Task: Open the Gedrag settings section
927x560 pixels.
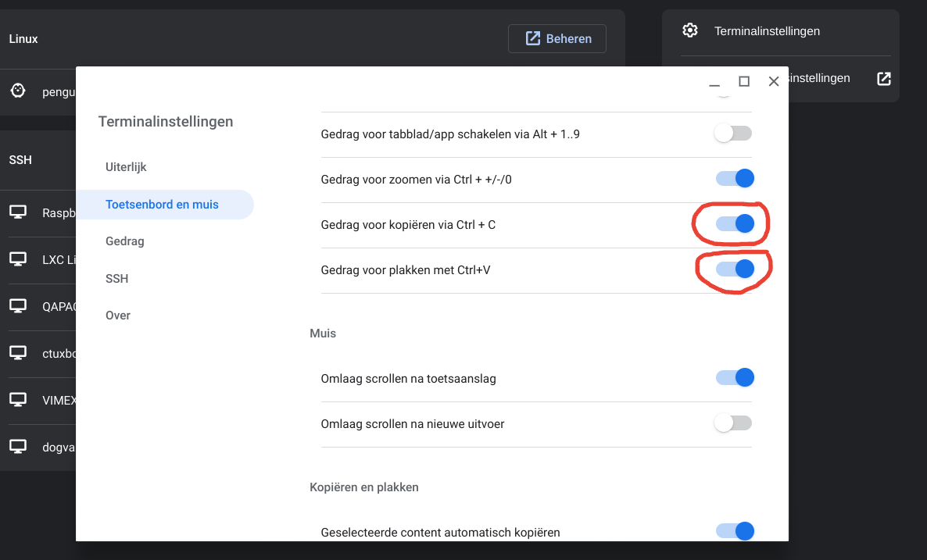Action: 124,241
